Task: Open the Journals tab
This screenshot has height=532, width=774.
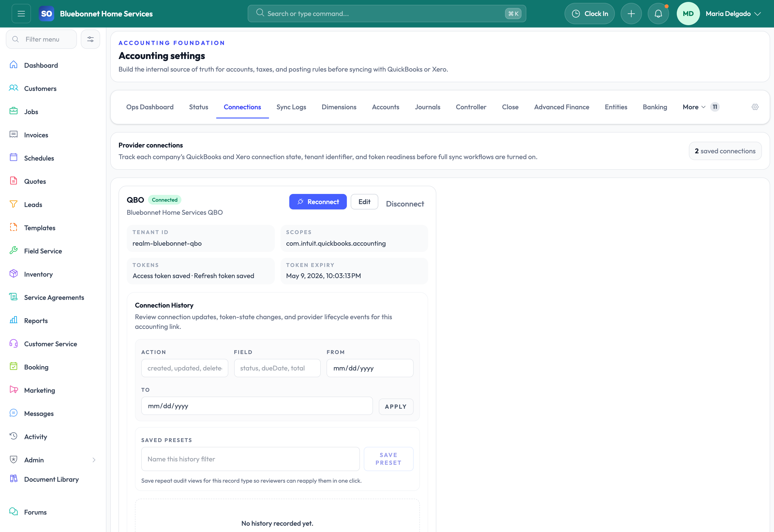Action: [x=428, y=107]
